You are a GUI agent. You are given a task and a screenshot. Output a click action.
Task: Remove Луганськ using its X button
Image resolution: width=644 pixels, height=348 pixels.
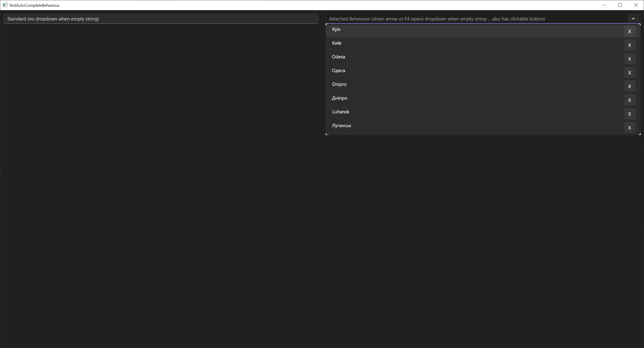coord(630,128)
